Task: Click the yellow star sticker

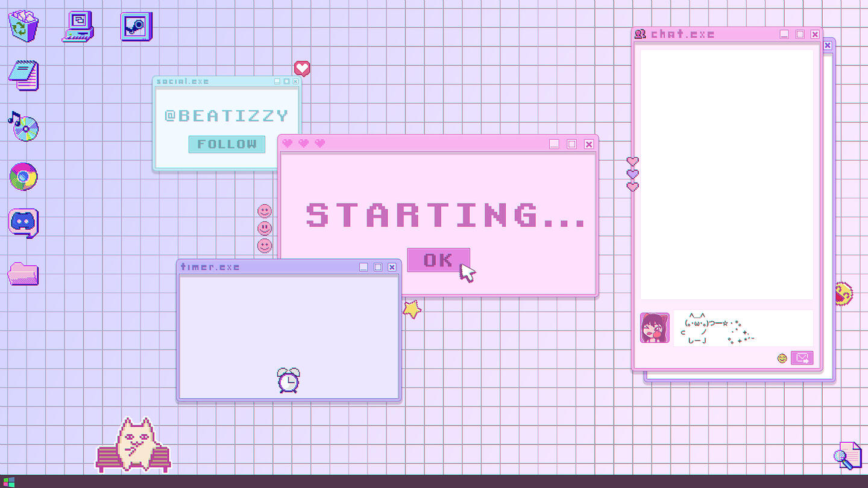Action: (x=412, y=309)
